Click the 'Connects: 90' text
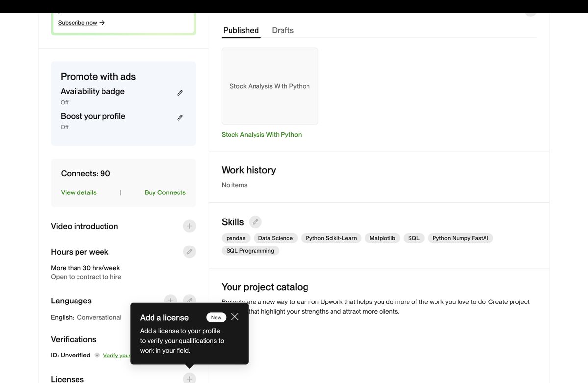The width and height of the screenshot is (588, 383). tap(85, 173)
